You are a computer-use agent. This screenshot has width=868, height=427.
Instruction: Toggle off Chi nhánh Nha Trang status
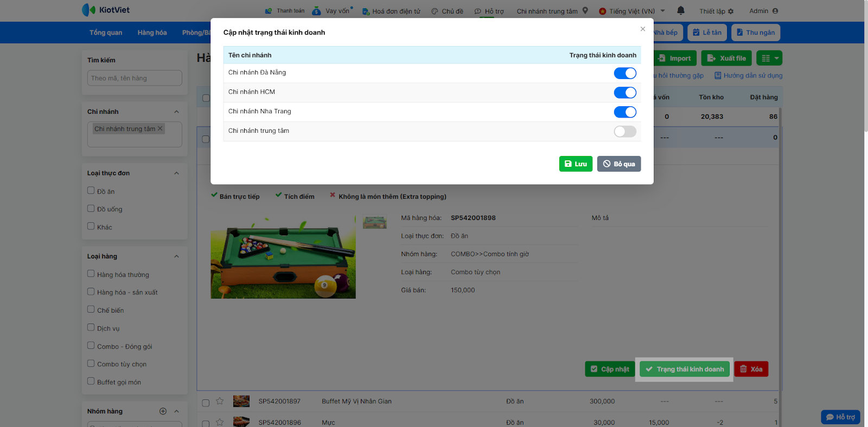click(625, 112)
